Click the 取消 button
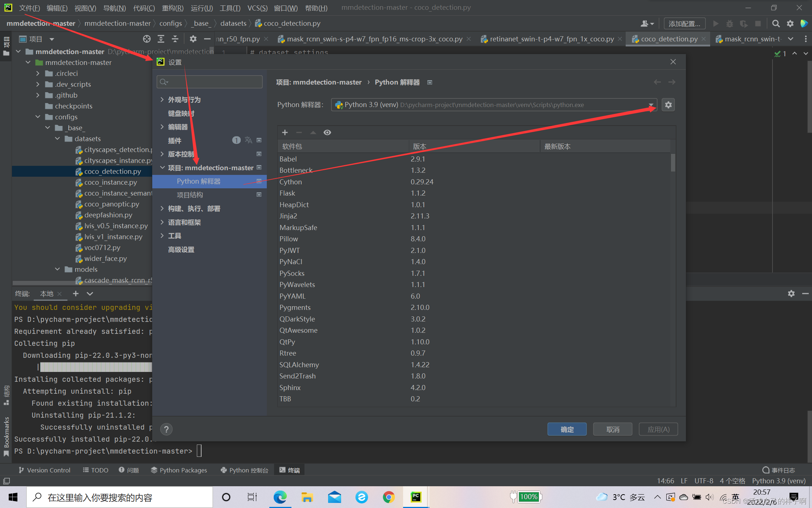Image resolution: width=812 pixels, height=508 pixels. click(613, 429)
